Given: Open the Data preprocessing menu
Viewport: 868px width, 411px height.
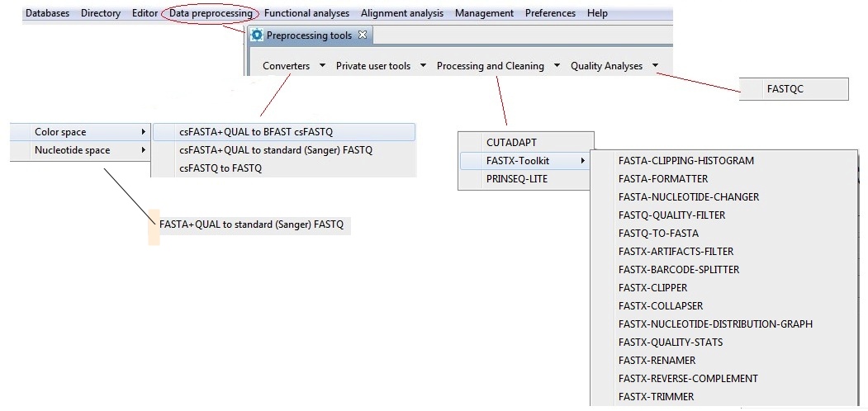Looking at the screenshot, I should pyautogui.click(x=211, y=13).
